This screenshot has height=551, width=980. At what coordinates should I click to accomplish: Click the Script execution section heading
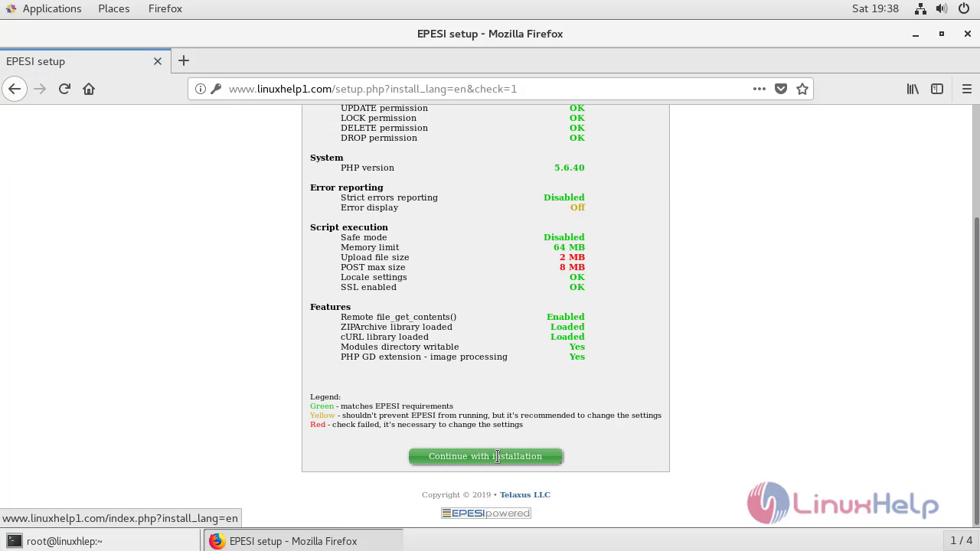[x=349, y=227]
